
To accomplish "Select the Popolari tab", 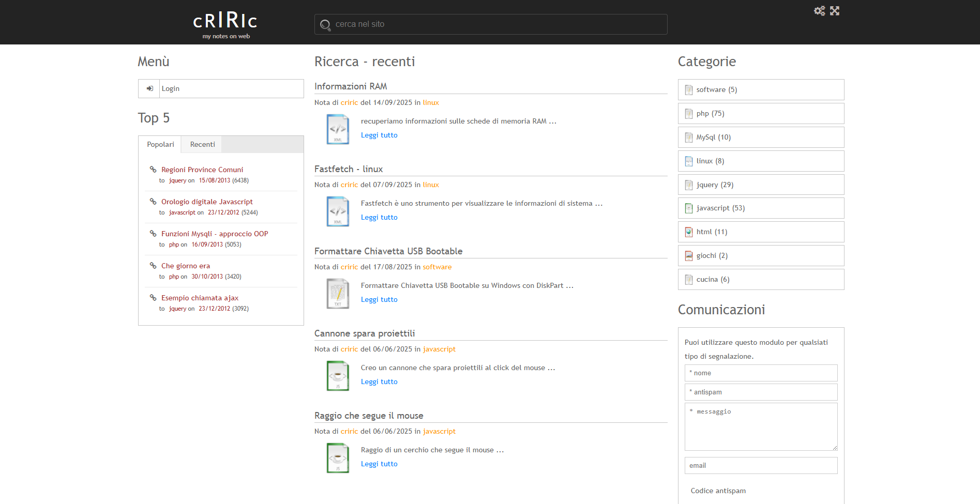I will 160,145.
